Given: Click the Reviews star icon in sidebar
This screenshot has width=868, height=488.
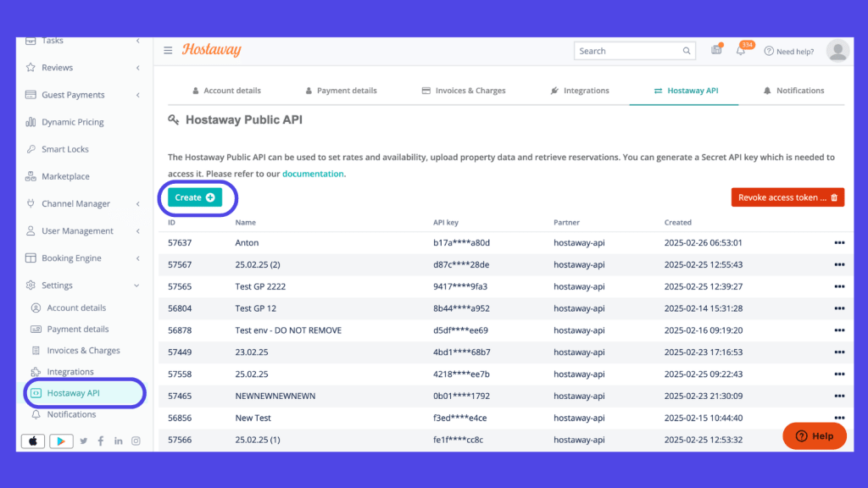Looking at the screenshot, I should (31, 68).
